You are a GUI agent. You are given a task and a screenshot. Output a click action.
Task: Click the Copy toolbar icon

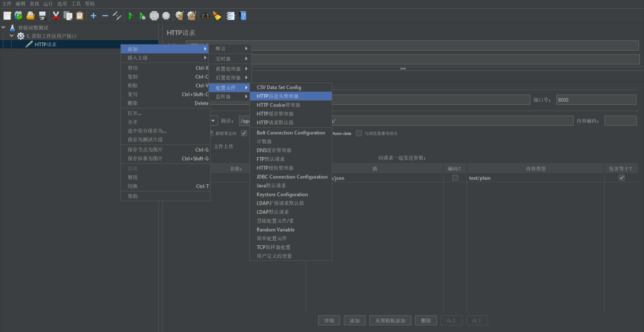[68, 16]
